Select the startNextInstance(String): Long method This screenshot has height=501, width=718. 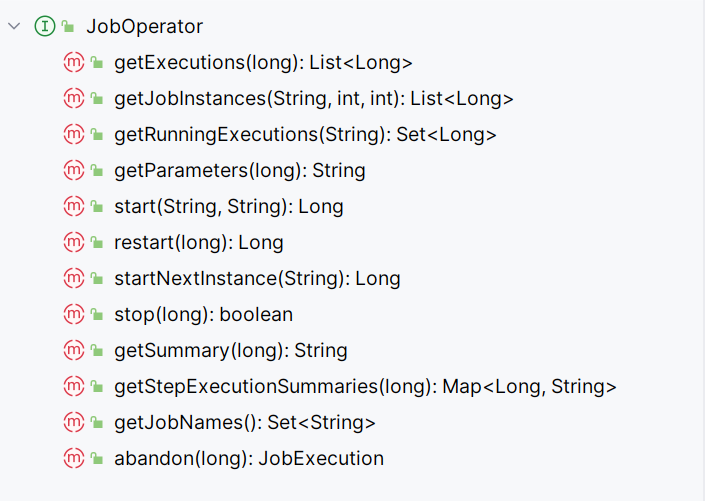coord(257,278)
